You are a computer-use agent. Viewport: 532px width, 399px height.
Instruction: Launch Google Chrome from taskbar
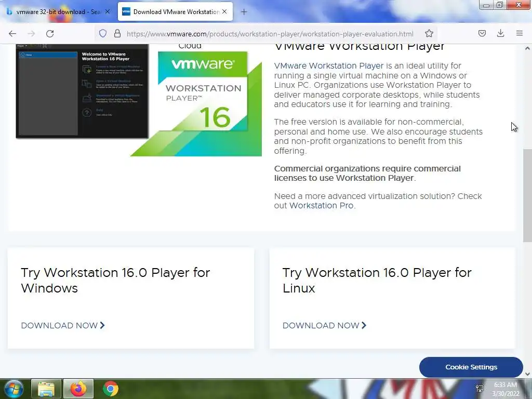pos(111,389)
